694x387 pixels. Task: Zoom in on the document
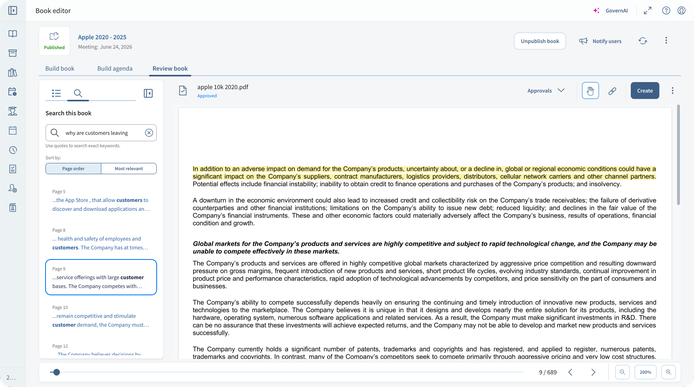tap(668, 372)
